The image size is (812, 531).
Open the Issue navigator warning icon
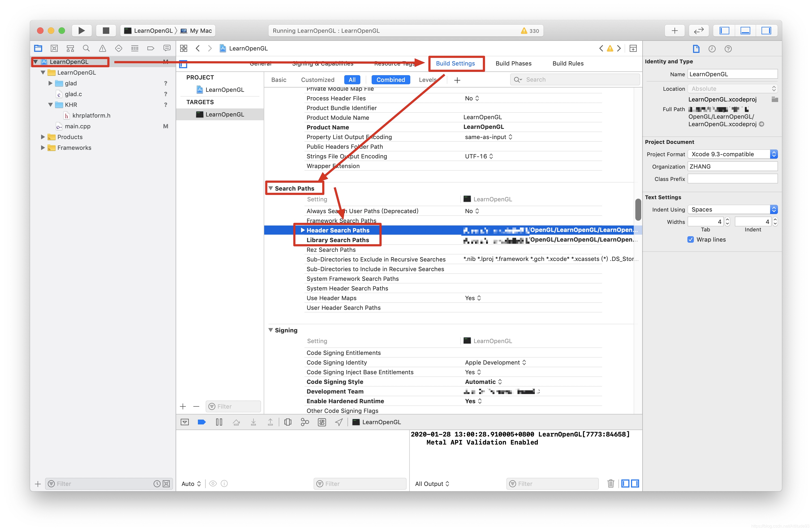pos(102,48)
